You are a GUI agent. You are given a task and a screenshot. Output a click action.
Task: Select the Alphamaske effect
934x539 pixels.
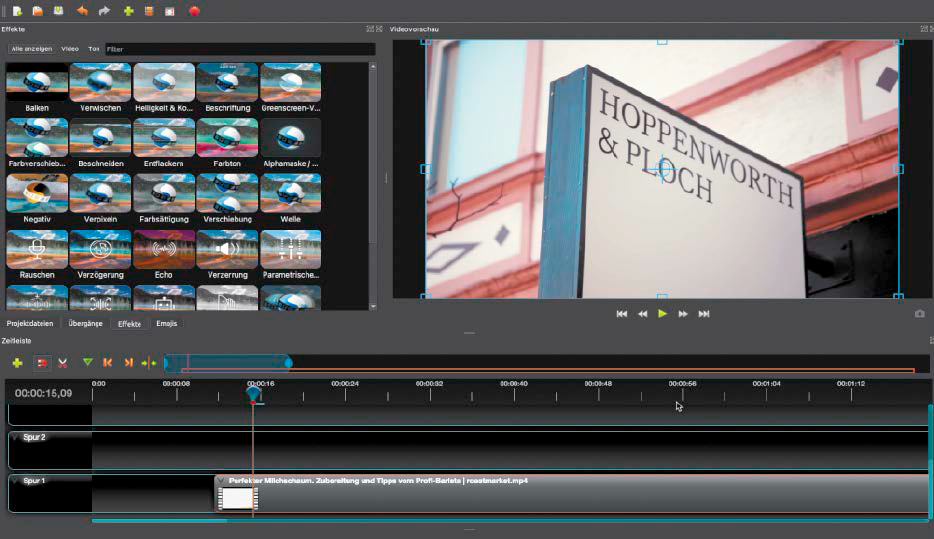[x=291, y=143]
